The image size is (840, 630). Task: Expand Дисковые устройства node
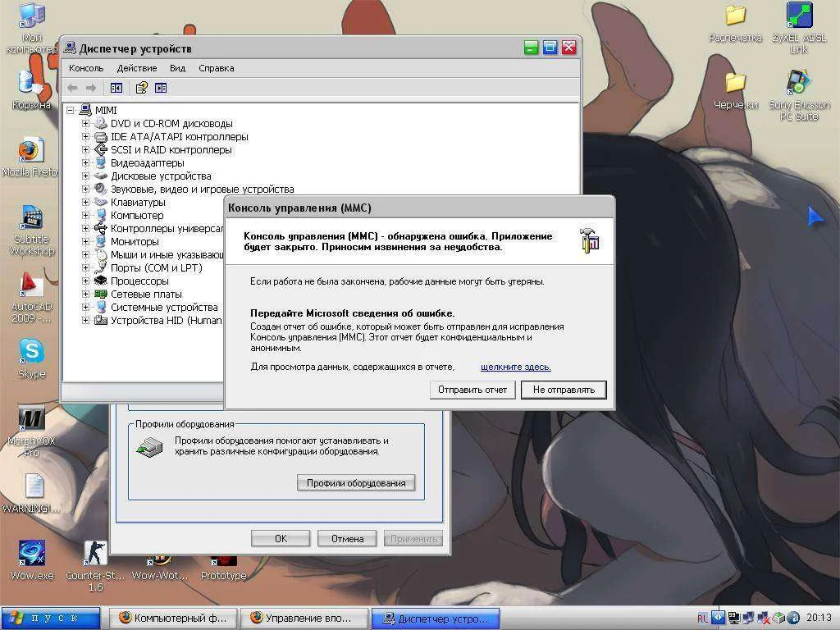click(85, 176)
